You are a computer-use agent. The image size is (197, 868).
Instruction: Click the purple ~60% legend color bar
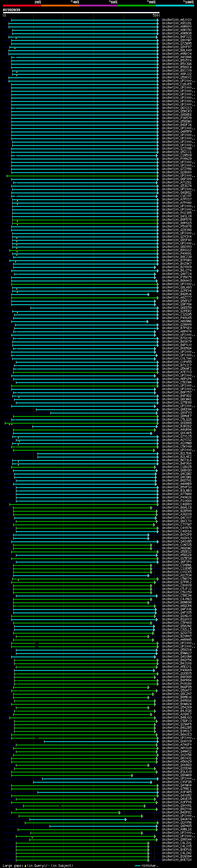(x=98, y=6)
